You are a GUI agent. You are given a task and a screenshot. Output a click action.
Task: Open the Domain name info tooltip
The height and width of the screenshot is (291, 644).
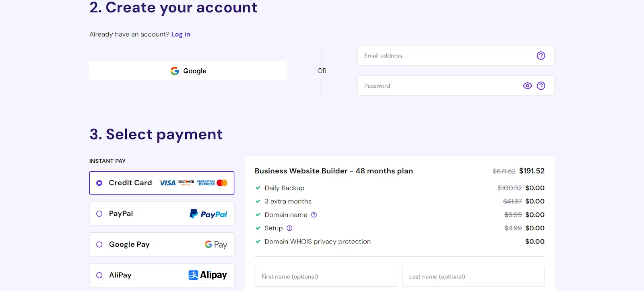(314, 215)
